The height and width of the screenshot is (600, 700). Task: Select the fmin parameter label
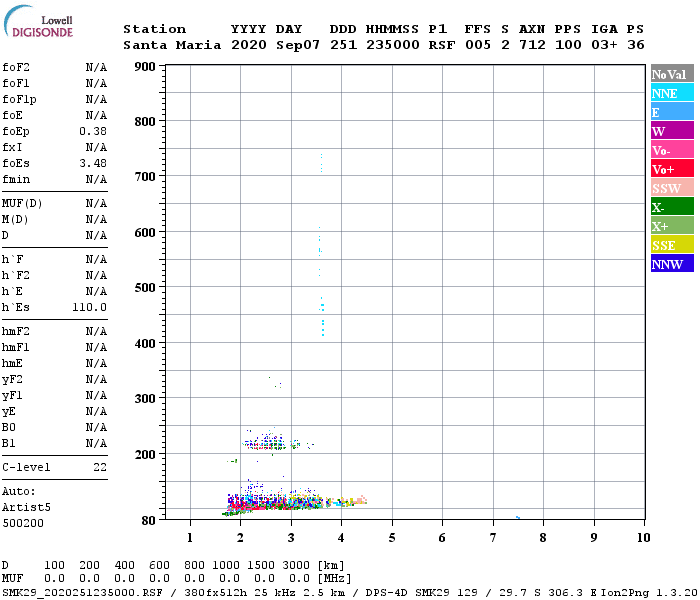pyautogui.click(x=16, y=179)
